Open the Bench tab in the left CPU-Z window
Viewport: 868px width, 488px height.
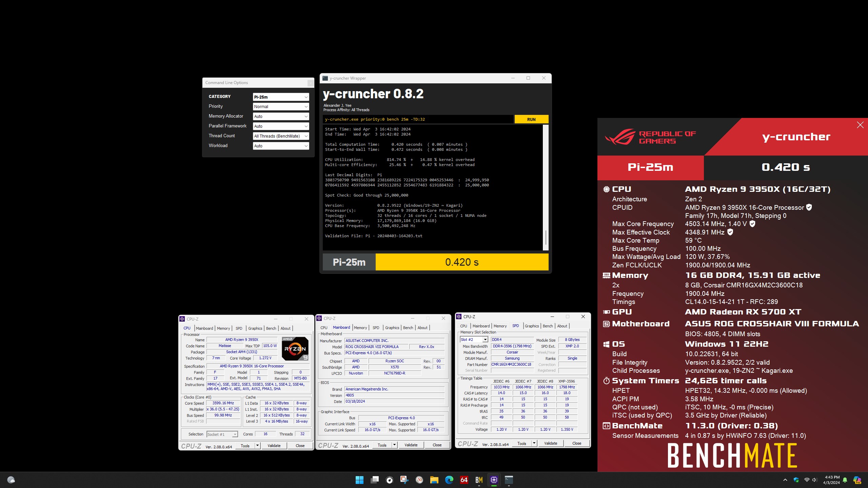point(271,328)
